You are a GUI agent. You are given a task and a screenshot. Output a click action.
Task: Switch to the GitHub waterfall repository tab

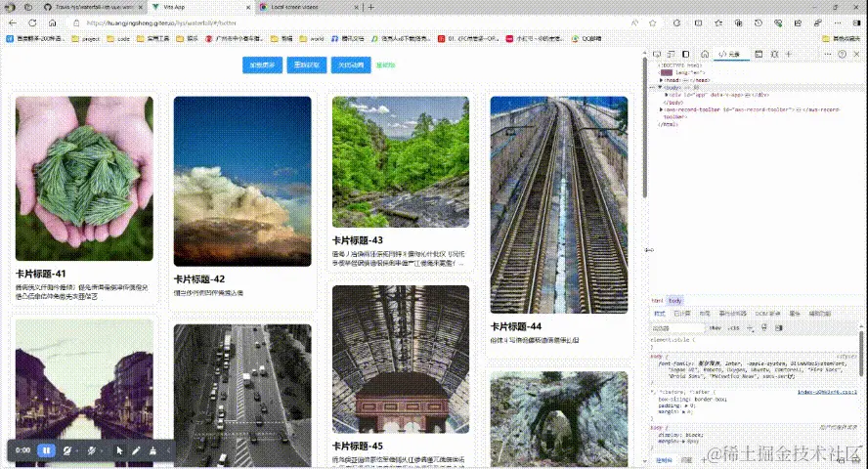[x=93, y=7]
